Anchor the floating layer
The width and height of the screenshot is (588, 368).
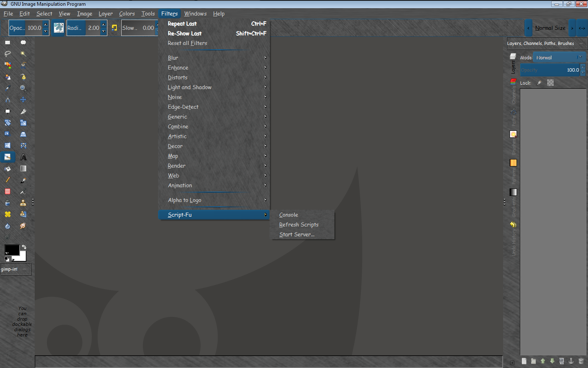tap(571, 361)
